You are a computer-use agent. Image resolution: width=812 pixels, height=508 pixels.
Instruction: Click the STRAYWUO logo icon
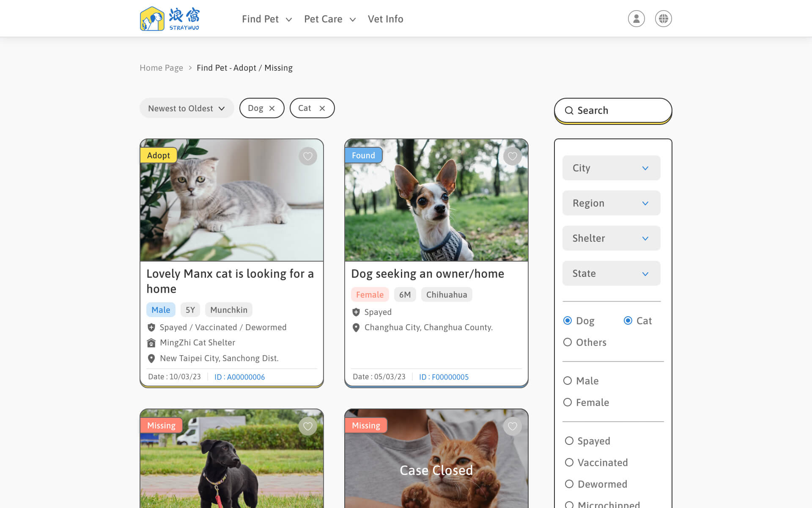(150, 19)
